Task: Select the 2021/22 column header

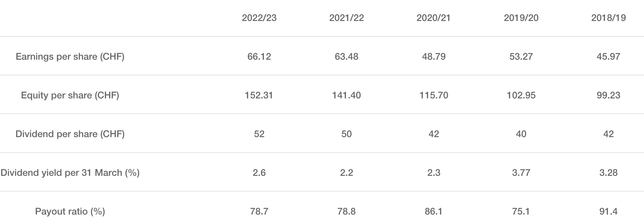Action: (346, 18)
